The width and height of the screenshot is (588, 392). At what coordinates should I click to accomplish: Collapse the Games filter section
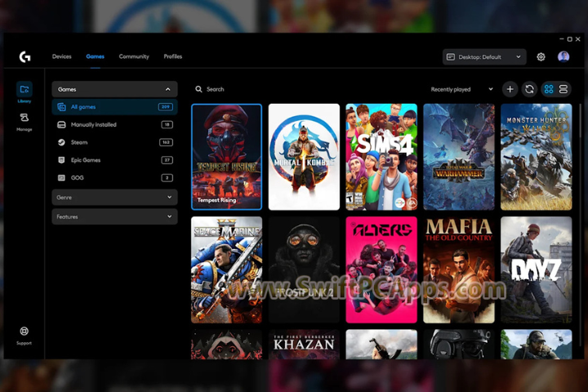point(114,89)
